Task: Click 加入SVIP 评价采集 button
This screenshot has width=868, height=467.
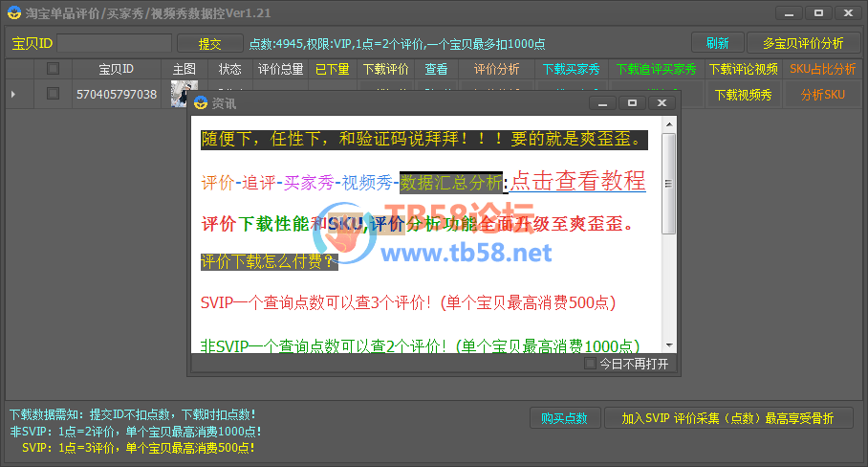Action: tap(727, 417)
